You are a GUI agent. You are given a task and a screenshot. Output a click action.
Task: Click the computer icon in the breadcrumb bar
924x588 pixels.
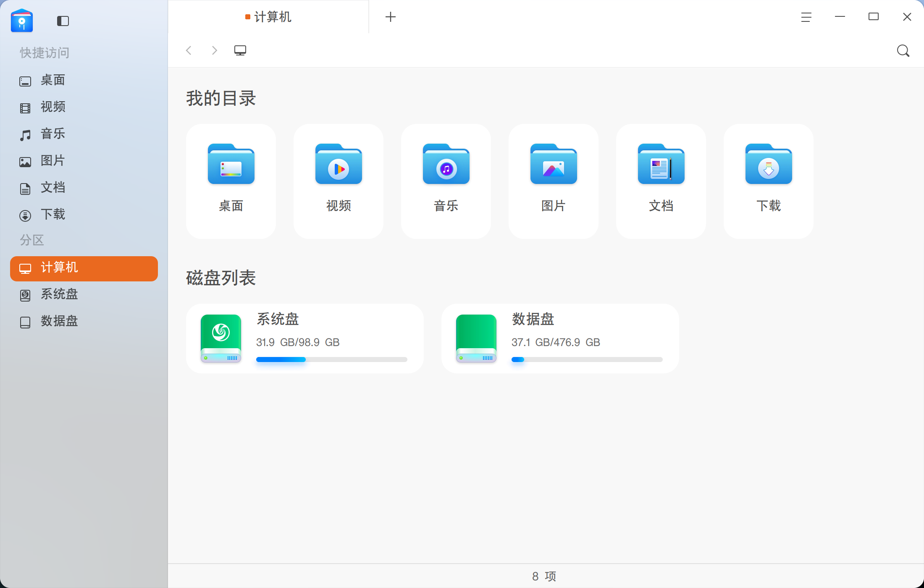point(240,50)
